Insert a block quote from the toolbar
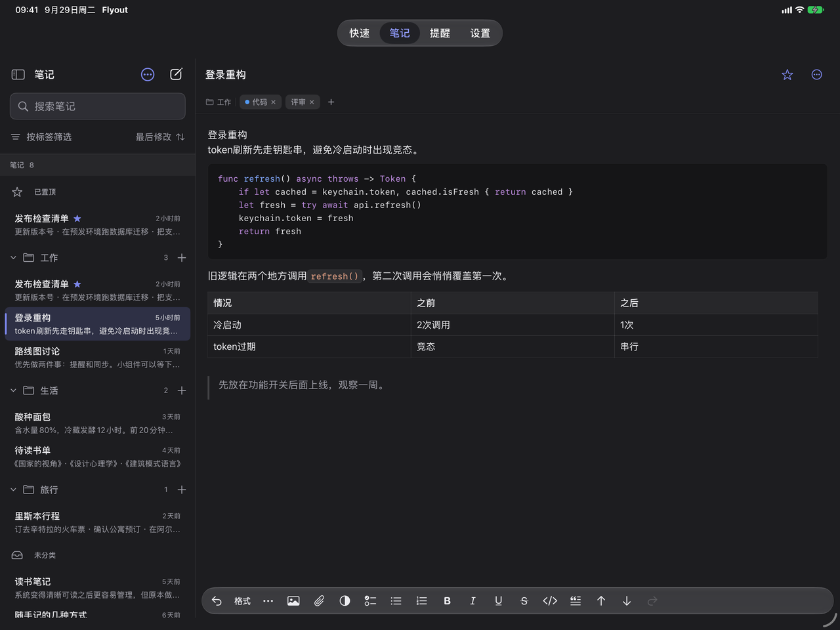This screenshot has width=840, height=630. [x=576, y=601]
